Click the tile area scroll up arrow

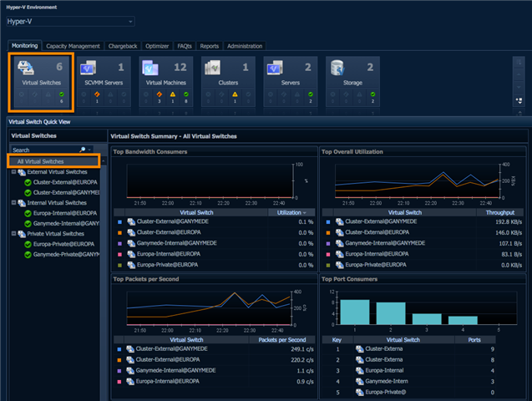tap(519, 74)
